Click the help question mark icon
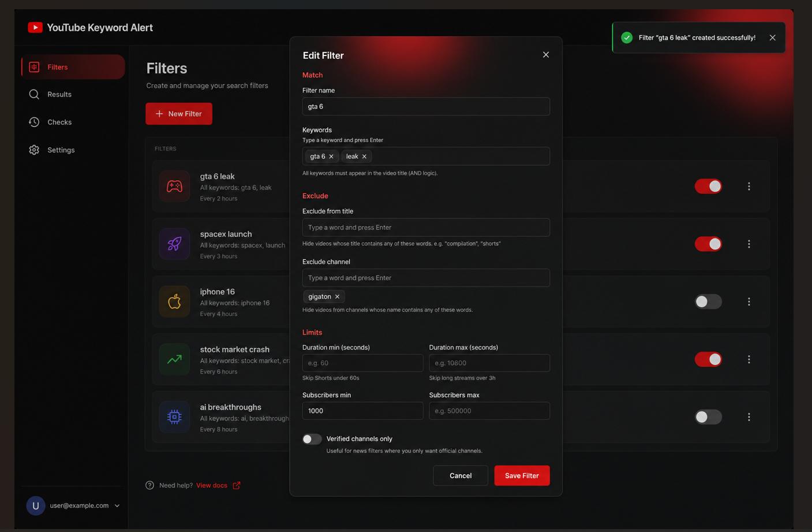Viewport: 812px width, 532px height. pyautogui.click(x=150, y=485)
